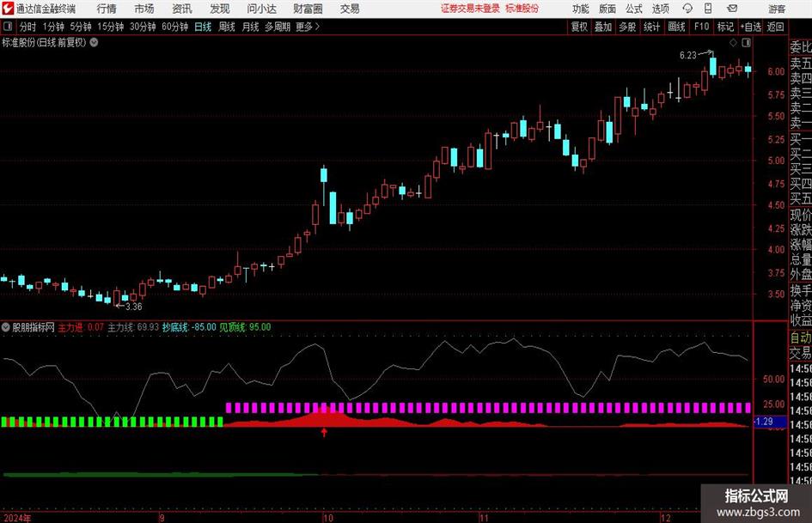Click the 叠加 overlay button

coord(603,27)
